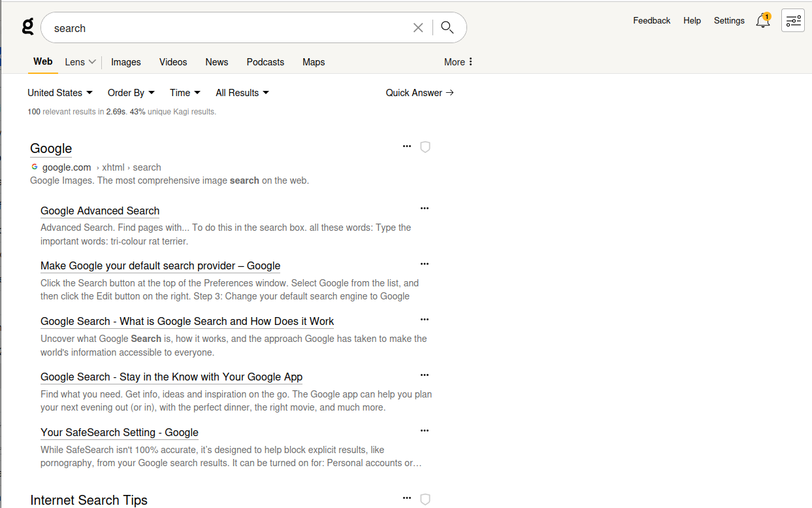Open three-dot menu for Make Google default result
Screen dimensions: 812x508
tap(425, 264)
